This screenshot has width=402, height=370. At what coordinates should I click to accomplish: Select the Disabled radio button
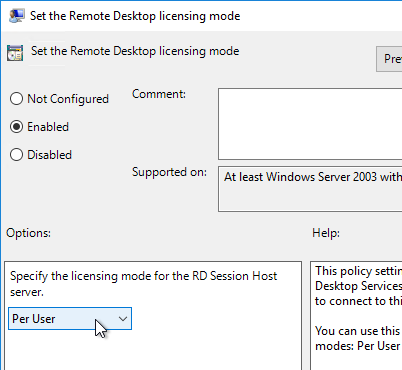16,155
